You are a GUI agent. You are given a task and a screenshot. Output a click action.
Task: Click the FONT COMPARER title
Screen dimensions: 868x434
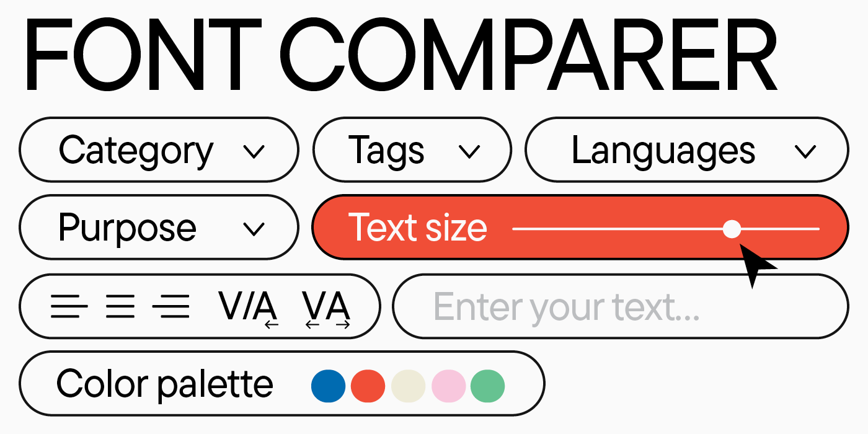[400, 56]
